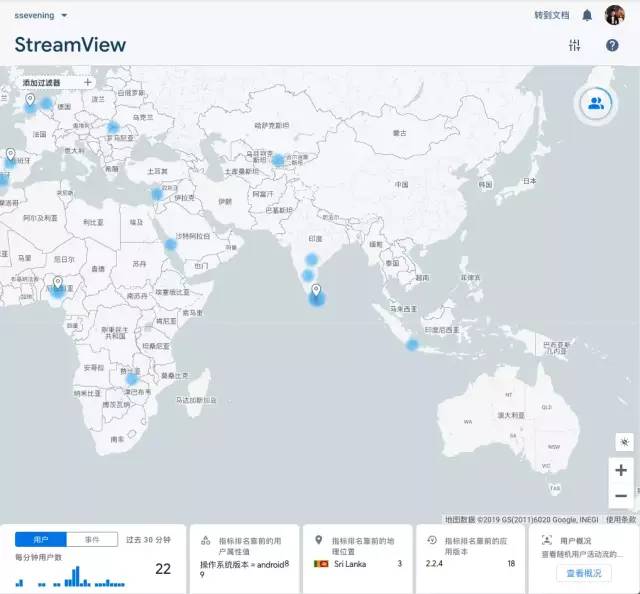Select the 2.2.4 app version row

point(470,563)
